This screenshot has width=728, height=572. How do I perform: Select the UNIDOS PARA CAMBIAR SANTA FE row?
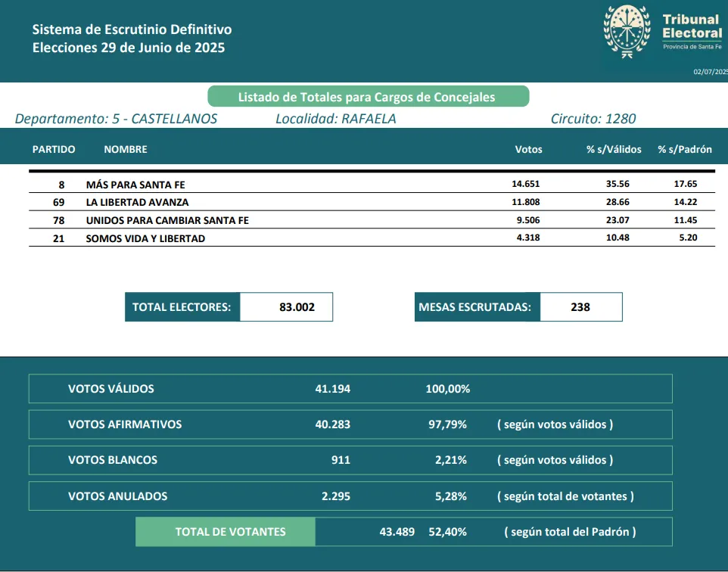(372, 219)
